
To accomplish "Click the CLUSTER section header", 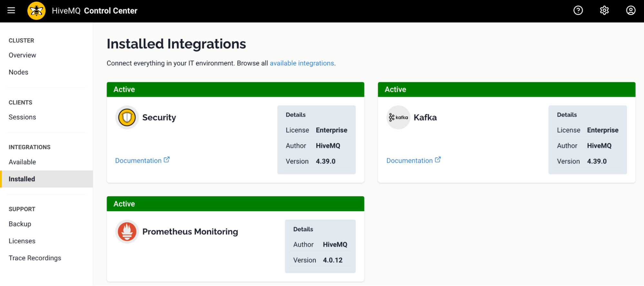I will tap(21, 40).
